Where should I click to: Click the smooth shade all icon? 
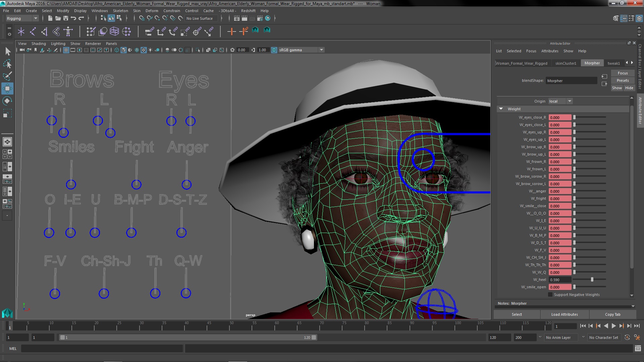coord(123,50)
